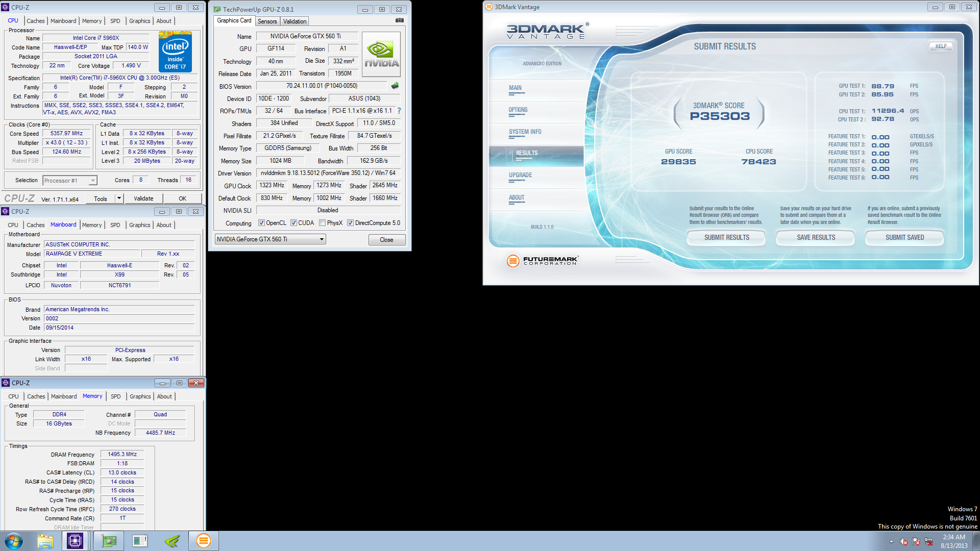Click the Save Results button
This screenshot has width=980, height=551.
coord(816,238)
